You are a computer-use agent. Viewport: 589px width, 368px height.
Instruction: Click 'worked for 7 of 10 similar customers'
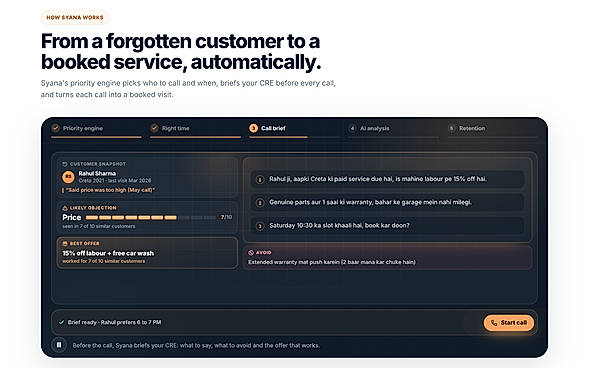click(x=104, y=261)
